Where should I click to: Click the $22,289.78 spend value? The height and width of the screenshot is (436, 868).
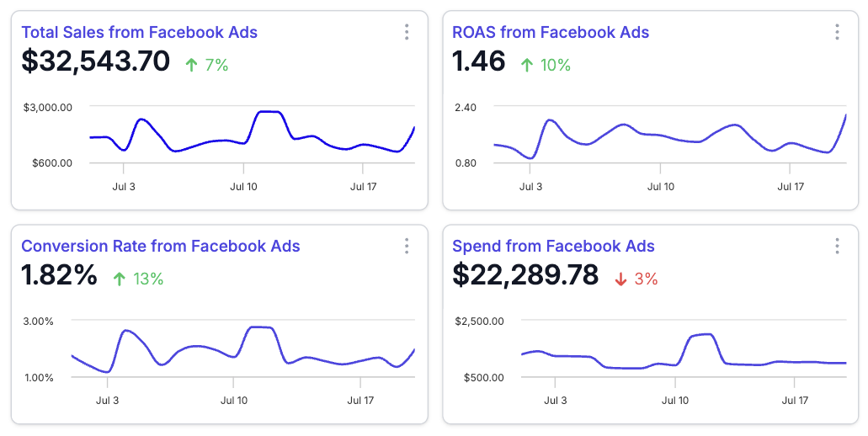click(x=525, y=275)
